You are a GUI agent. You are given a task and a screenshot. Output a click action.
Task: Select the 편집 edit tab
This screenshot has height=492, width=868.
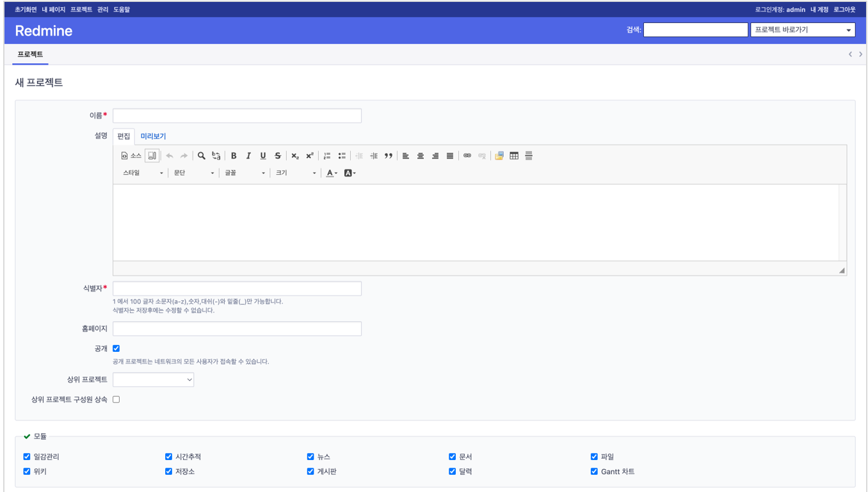[124, 136]
